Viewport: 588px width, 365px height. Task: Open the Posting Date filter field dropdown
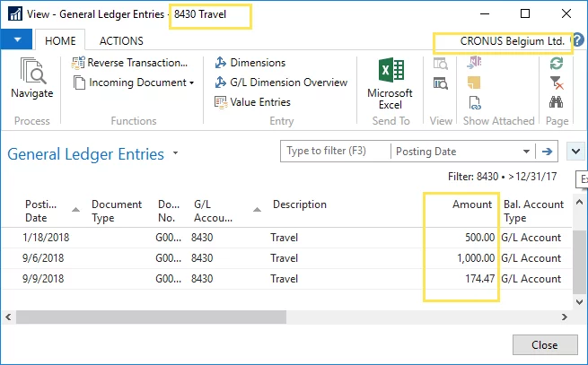click(x=464, y=152)
